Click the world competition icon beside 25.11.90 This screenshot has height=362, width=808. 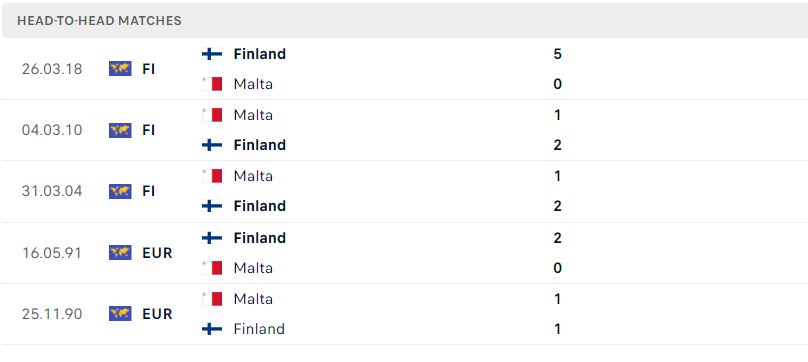coord(120,314)
